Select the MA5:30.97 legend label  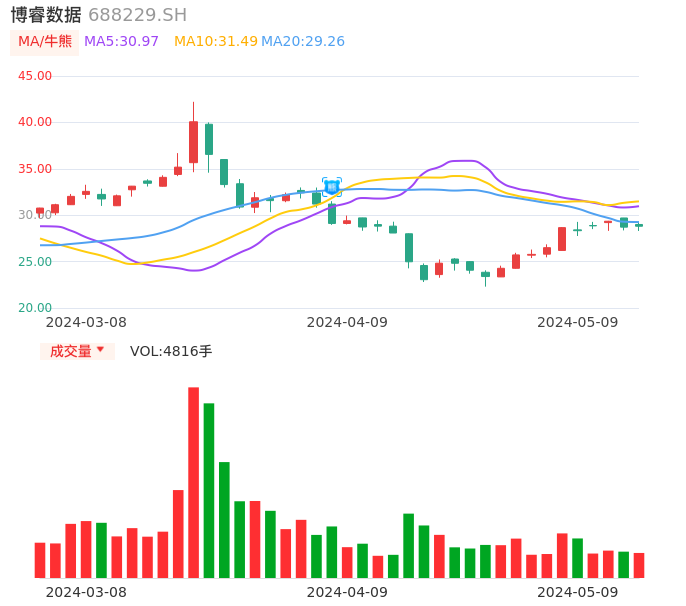121,42
